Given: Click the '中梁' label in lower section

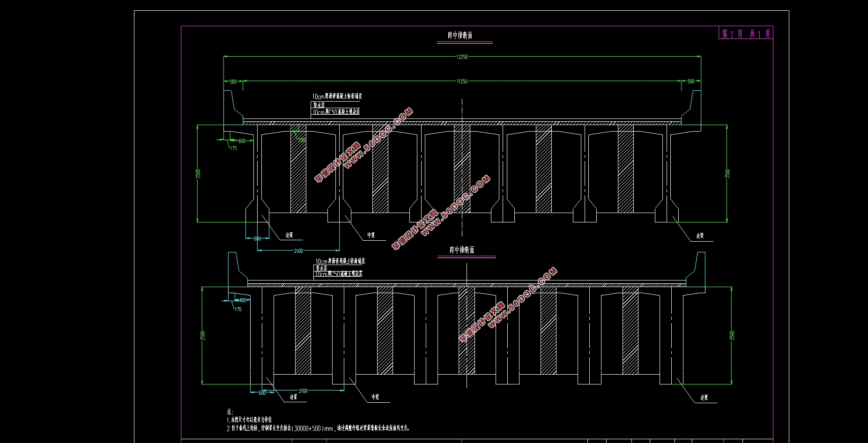Looking at the screenshot, I should (375, 397).
